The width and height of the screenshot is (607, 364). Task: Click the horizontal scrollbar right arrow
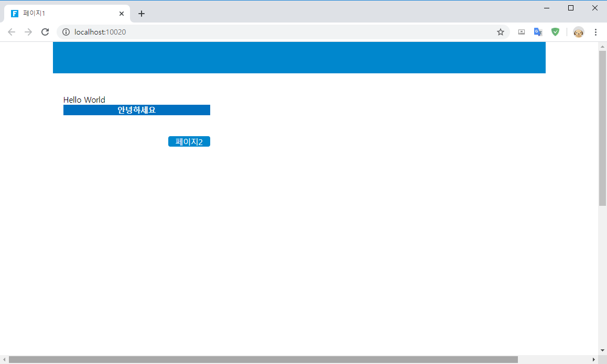(x=593, y=359)
